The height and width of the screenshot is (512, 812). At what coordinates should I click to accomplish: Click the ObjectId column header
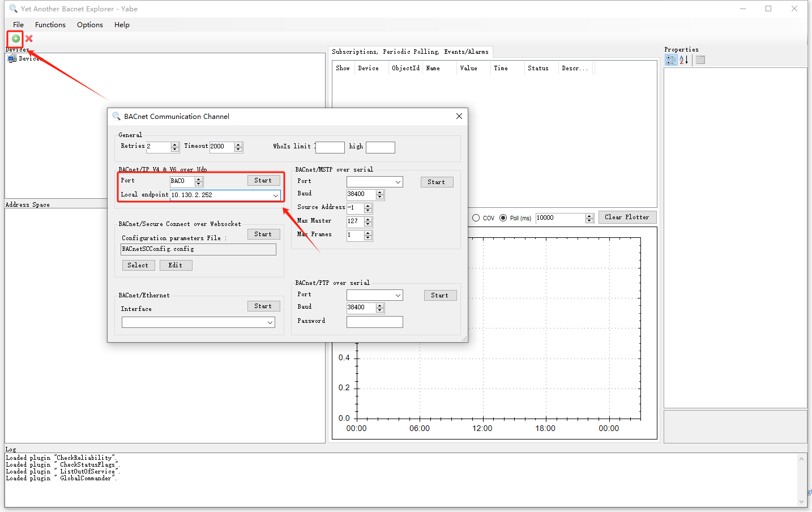pos(406,68)
